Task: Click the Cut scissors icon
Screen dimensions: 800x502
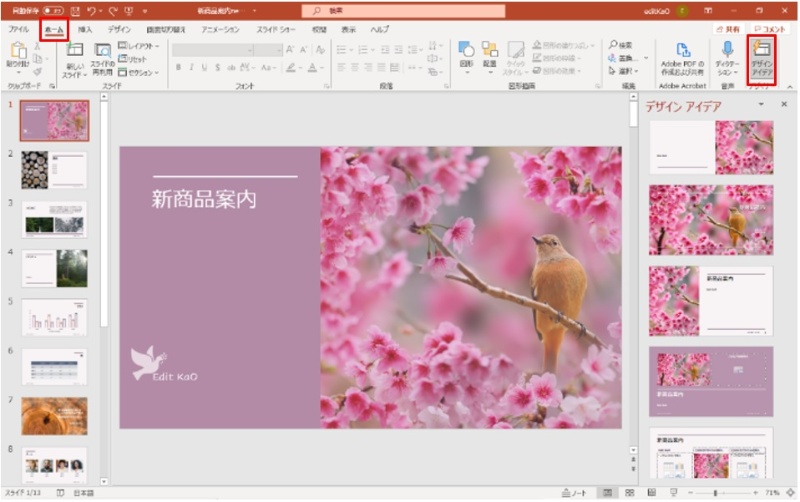Action: pos(37,46)
